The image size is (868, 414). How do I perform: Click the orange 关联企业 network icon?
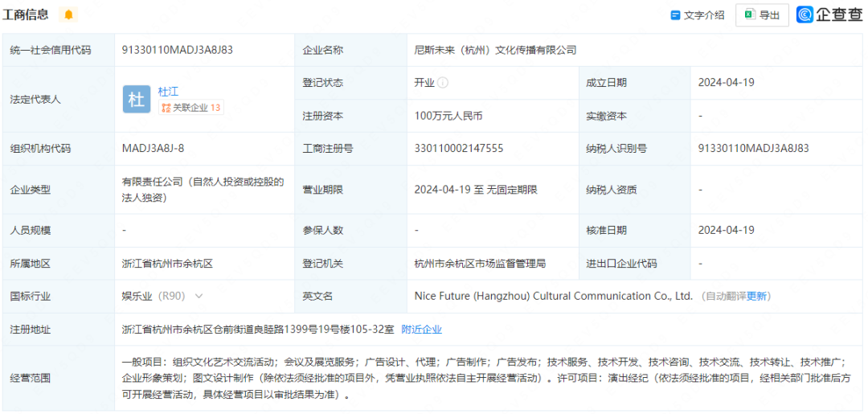(x=166, y=108)
